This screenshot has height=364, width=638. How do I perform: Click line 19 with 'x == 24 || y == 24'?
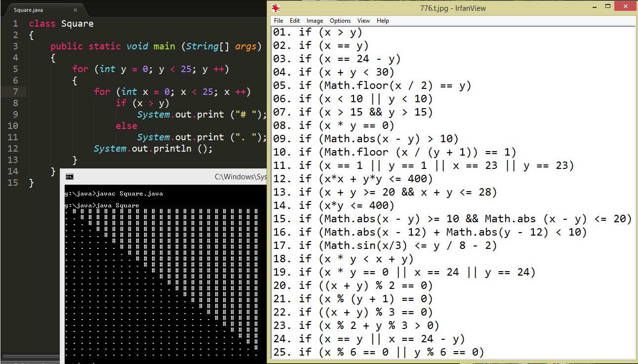point(404,272)
